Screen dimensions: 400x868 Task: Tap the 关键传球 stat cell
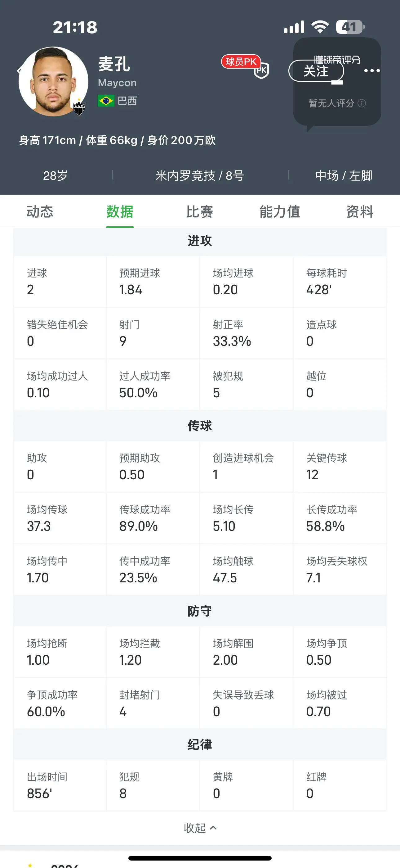pyautogui.click(x=340, y=466)
